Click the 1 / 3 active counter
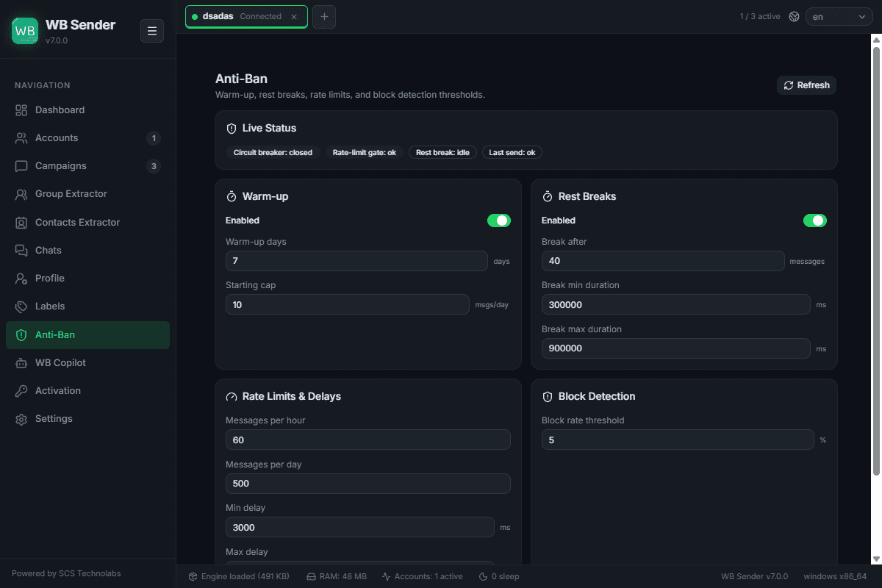882x588 pixels. (x=760, y=16)
